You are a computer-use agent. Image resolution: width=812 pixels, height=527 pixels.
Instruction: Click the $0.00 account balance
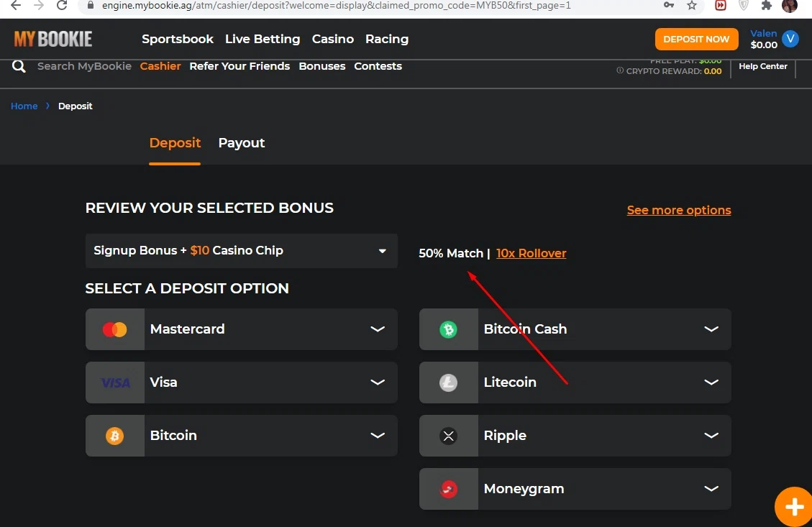point(764,45)
